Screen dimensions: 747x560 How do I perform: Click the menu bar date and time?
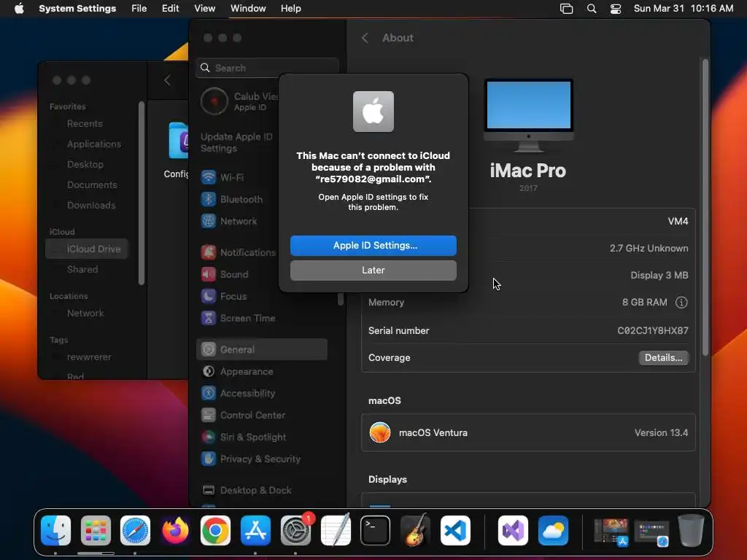[x=683, y=9]
